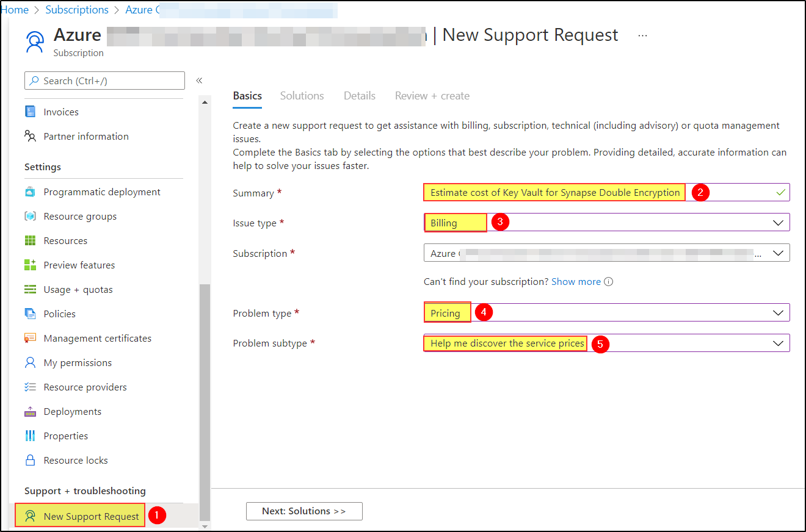This screenshot has width=806, height=532.
Task: Click the Resource groups cube icon
Action: 30,216
